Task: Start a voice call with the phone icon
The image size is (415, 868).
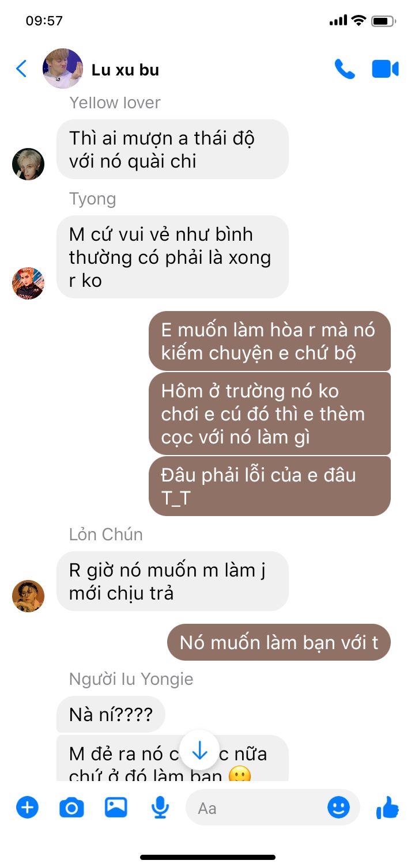Action: (345, 69)
